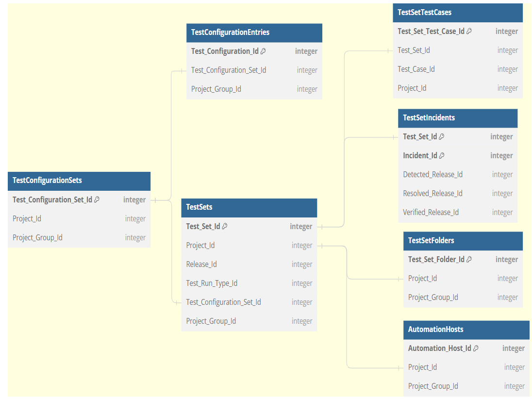Select the TestSets table header

249,207
